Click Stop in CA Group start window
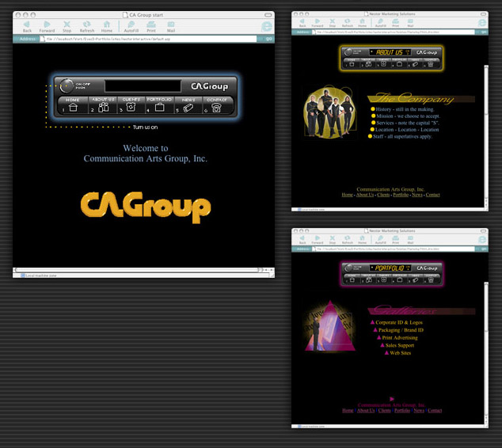The width and height of the screenshot is (502, 448). point(67,27)
